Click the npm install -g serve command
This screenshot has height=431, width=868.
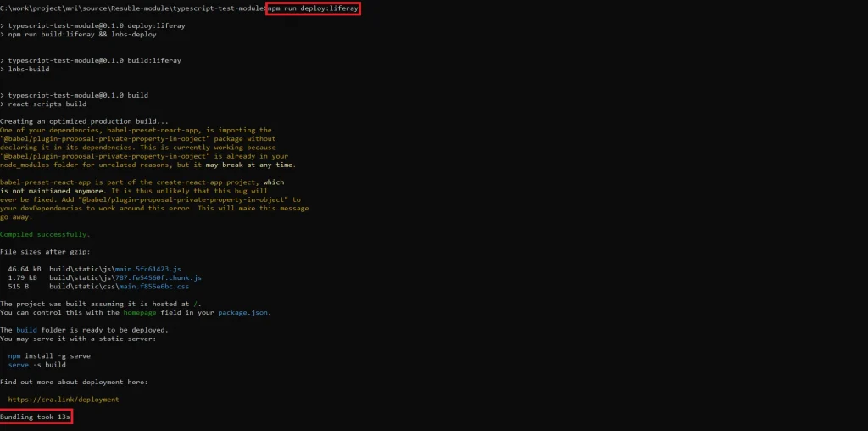pyautogui.click(x=47, y=355)
